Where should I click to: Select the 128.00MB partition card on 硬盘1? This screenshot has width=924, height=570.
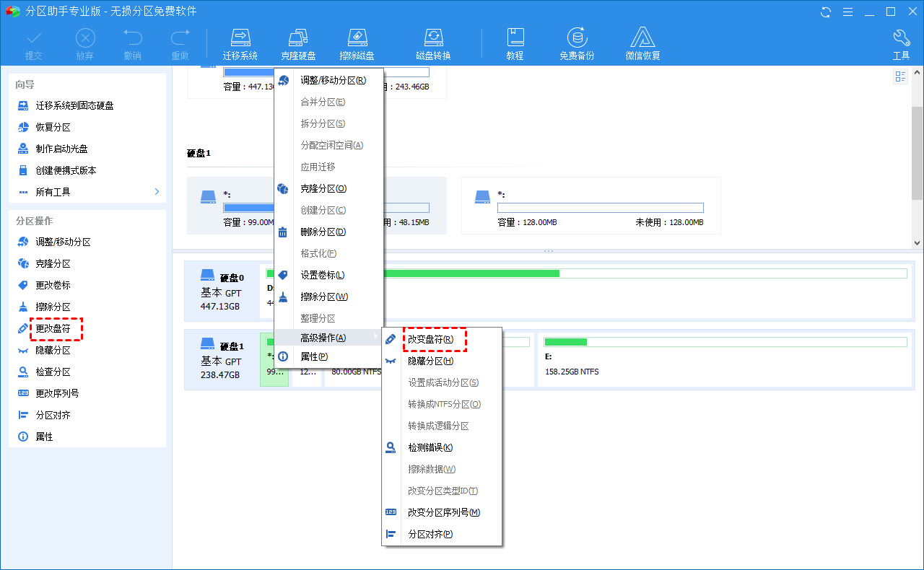coord(591,206)
